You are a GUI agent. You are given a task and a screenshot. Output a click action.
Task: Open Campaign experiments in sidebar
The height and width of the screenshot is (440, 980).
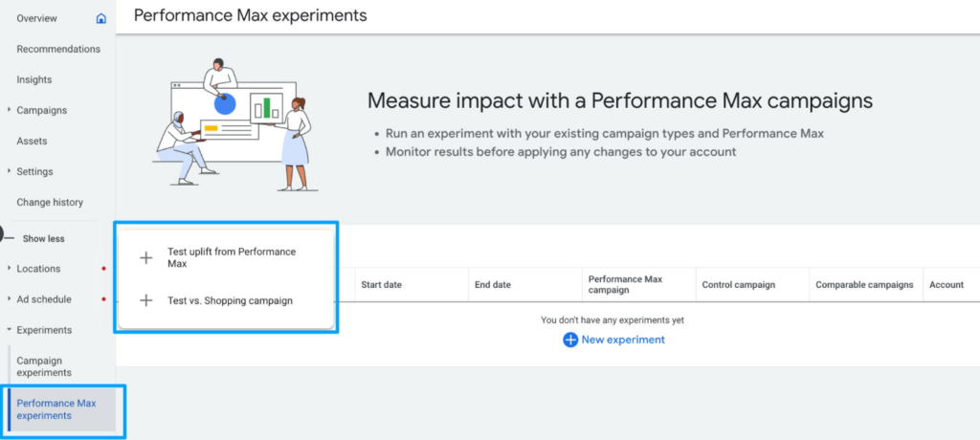[44, 367]
